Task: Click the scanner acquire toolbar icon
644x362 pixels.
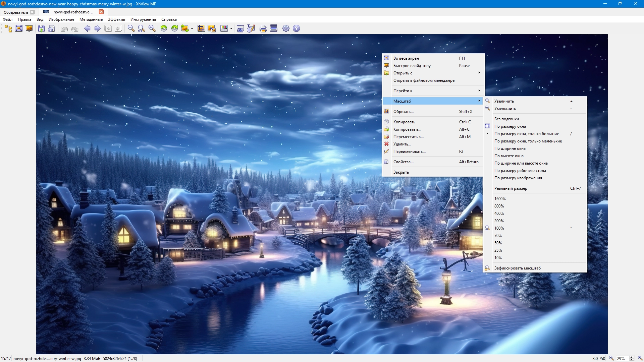Action: tap(274, 28)
